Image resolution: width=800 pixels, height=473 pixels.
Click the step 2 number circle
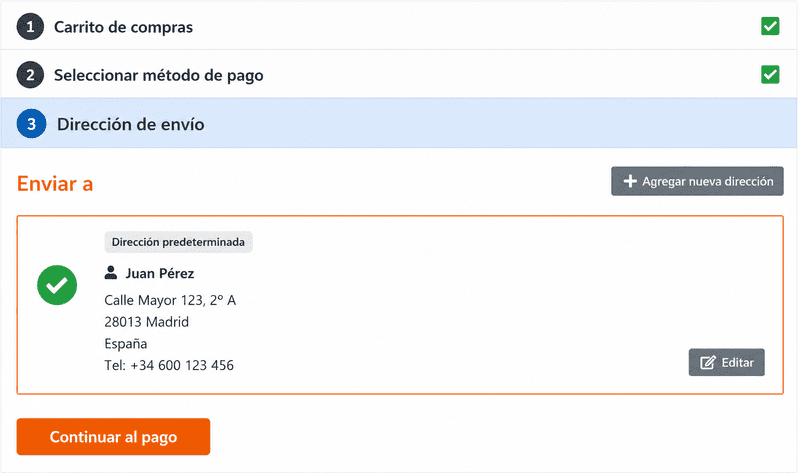pos(30,75)
